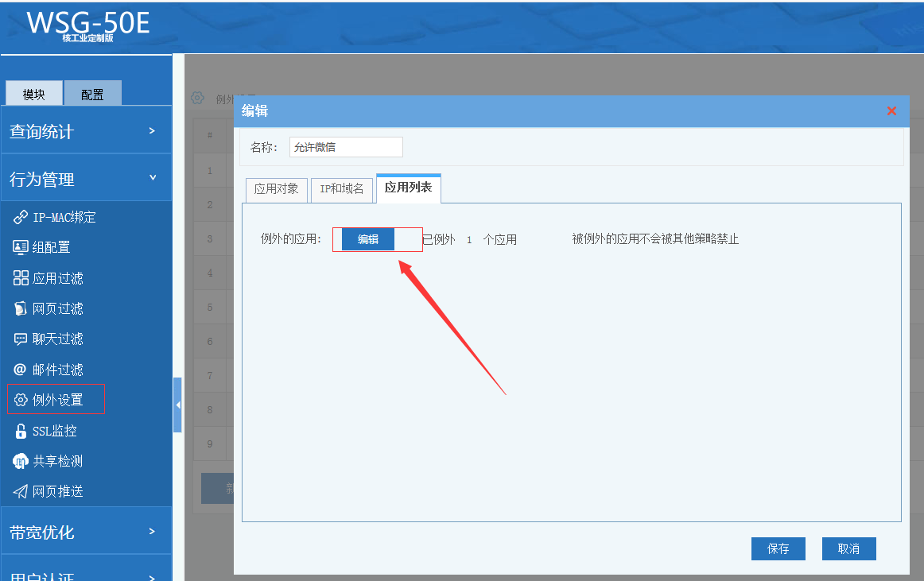Collapse the 行为管理 section
The image size is (924, 581).
(x=86, y=179)
